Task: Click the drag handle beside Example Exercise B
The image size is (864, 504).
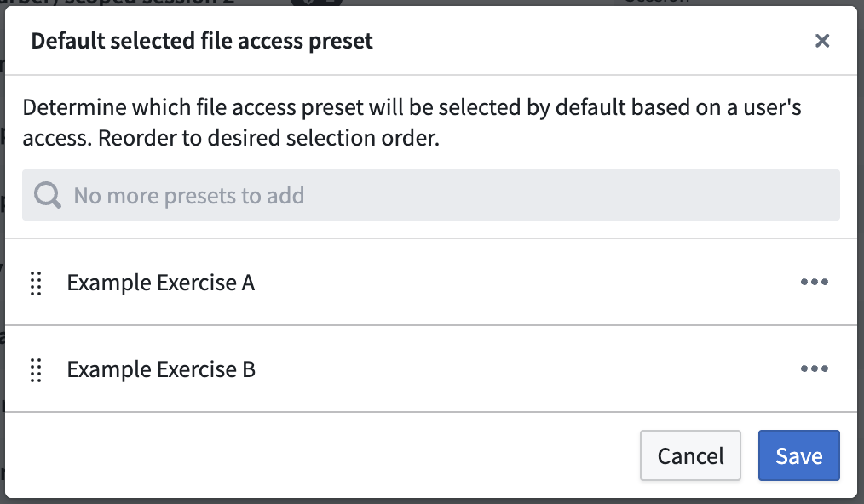Action: (x=36, y=369)
